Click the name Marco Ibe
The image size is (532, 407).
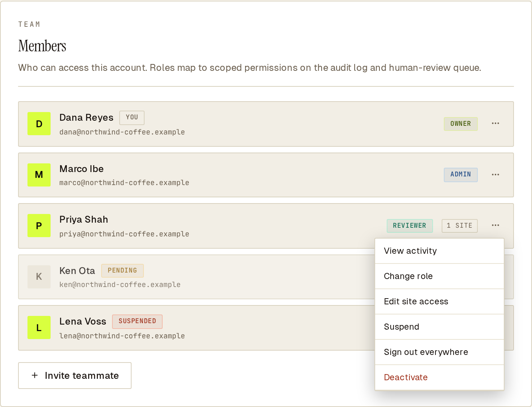coord(82,169)
